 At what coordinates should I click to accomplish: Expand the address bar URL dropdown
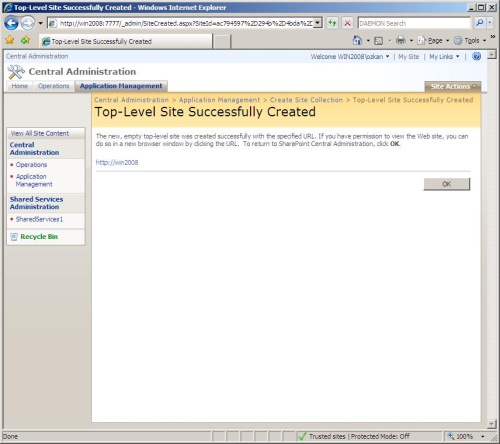318,23
